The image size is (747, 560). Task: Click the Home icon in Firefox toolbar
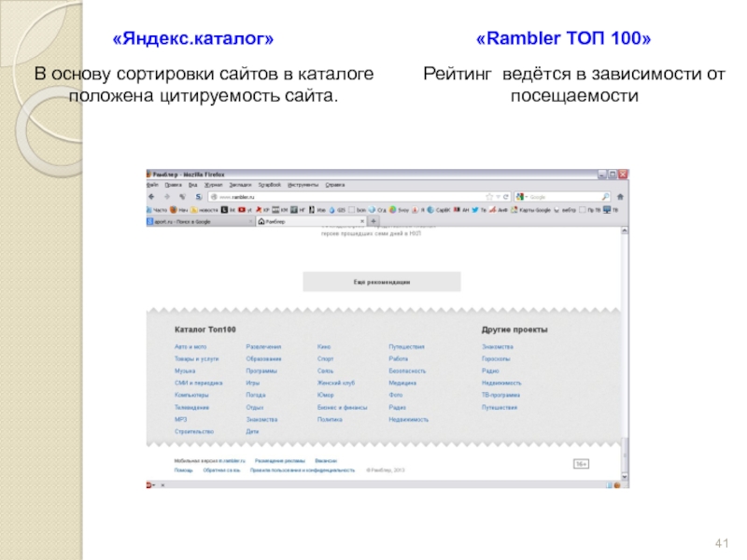coord(620,196)
